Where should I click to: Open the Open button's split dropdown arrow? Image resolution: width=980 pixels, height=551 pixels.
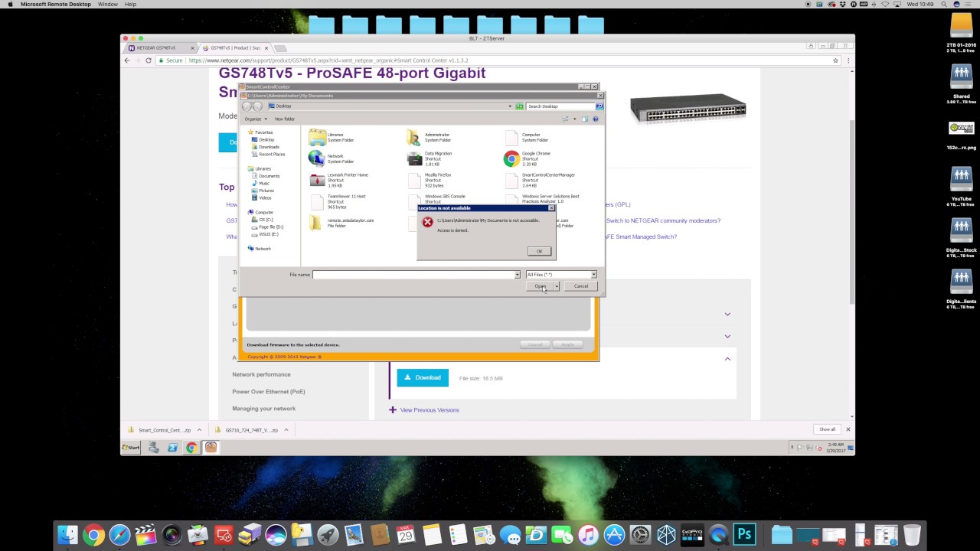pyautogui.click(x=557, y=286)
